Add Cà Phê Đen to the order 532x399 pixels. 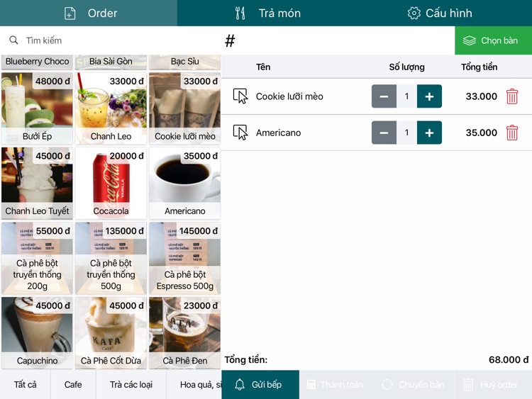coord(185,333)
